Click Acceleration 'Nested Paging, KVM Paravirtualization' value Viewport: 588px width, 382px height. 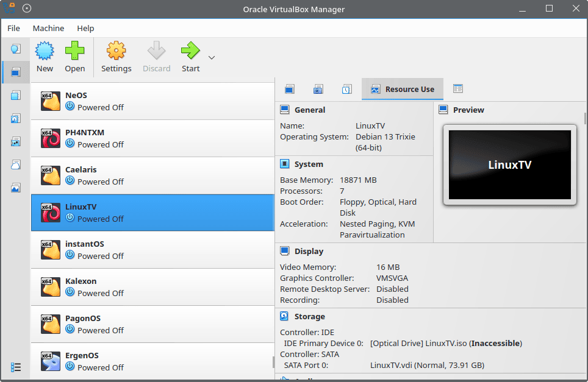point(377,229)
